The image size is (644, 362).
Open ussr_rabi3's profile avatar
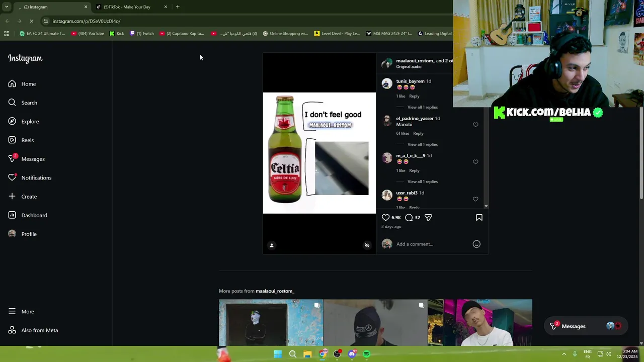click(x=387, y=195)
